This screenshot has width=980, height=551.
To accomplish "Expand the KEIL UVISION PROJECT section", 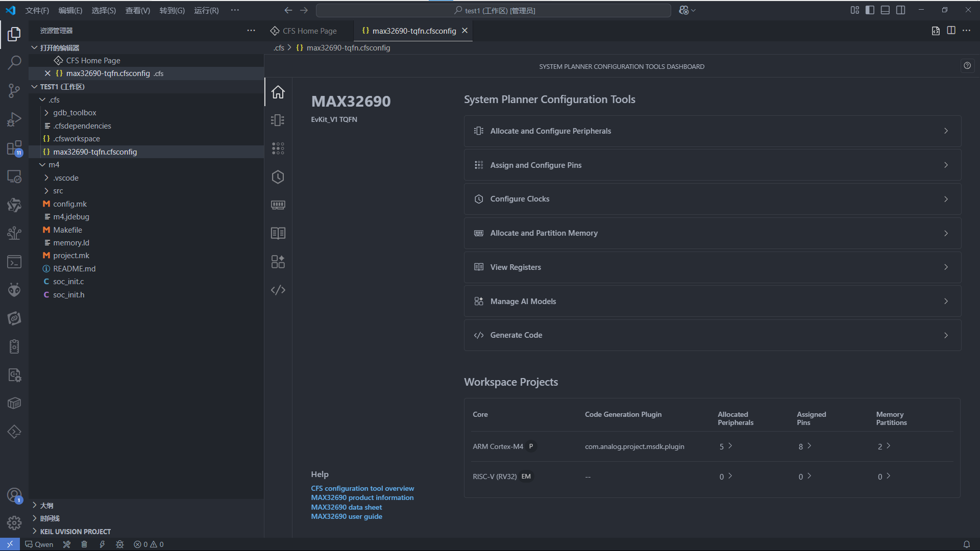I will (x=146, y=532).
